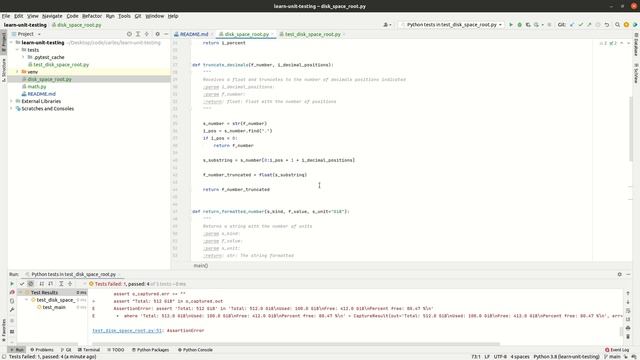
Task: Click sort by duration icon in test toolbar
Action: 51,284
